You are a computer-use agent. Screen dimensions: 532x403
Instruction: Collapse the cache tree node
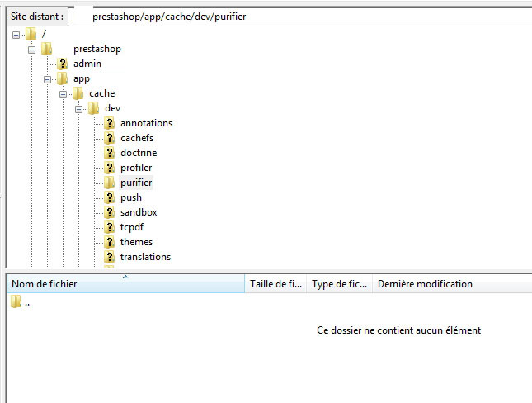63,94
